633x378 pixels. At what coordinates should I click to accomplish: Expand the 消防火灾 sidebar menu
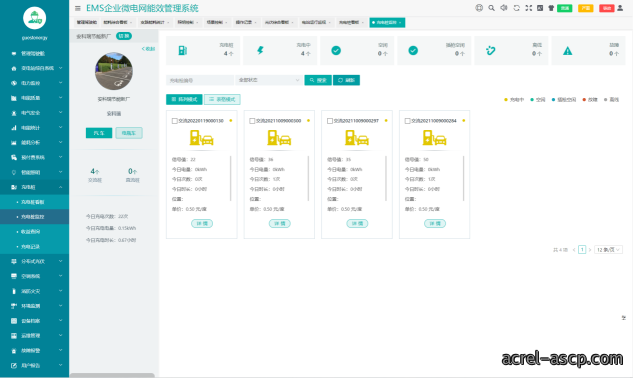pos(34,291)
